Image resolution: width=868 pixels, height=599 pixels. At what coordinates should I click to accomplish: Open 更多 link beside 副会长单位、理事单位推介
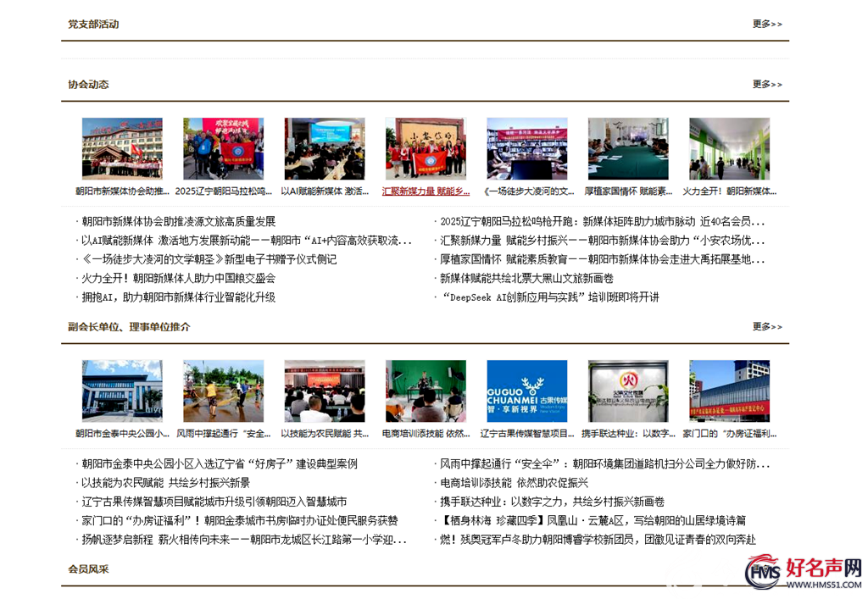tap(766, 326)
